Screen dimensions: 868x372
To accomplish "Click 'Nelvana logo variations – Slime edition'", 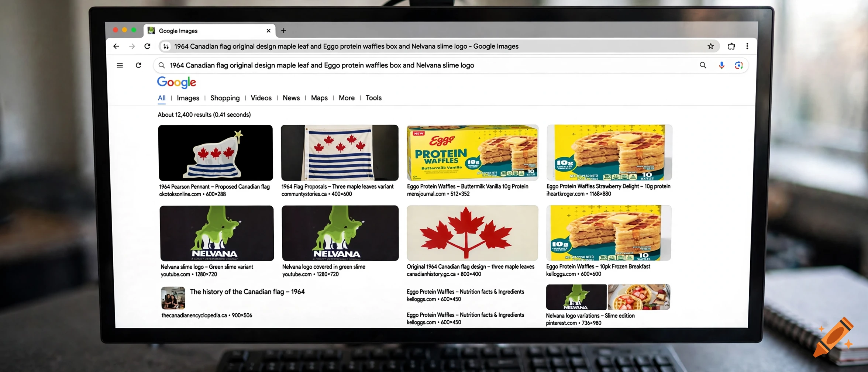I will click(x=590, y=316).
